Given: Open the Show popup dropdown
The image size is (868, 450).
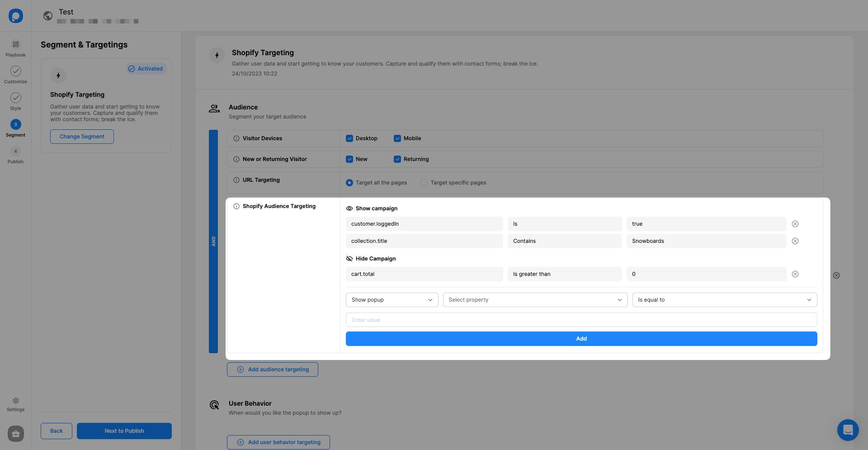Looking at the screenshot, I should coord(392,300).
